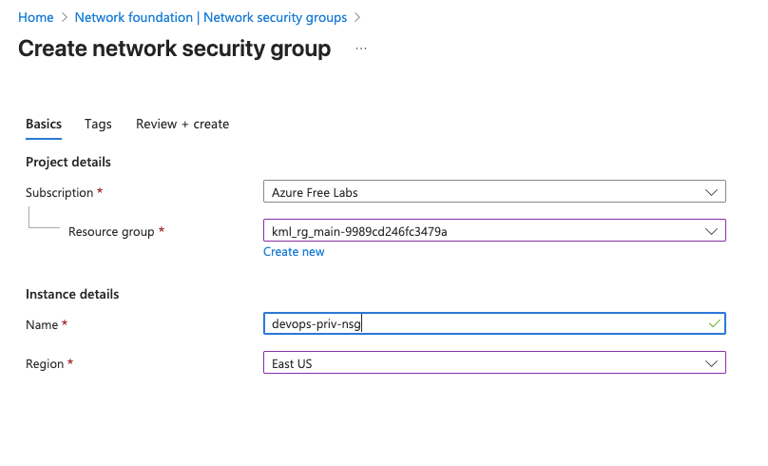Click the Subscription field label

(x=60, y=192)
